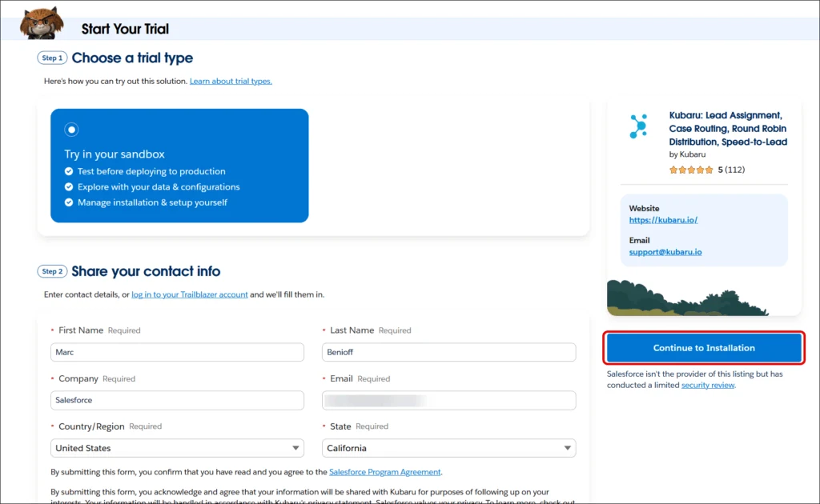
Task: Click 'Manage installation & setup yourself' text
Action: tap(152, 202)
